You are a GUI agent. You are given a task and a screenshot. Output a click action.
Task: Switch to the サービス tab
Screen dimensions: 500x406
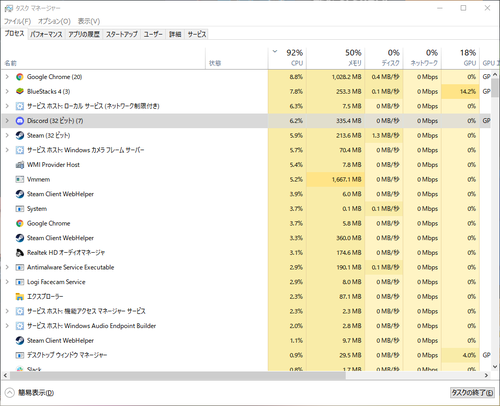click(197, 34)
